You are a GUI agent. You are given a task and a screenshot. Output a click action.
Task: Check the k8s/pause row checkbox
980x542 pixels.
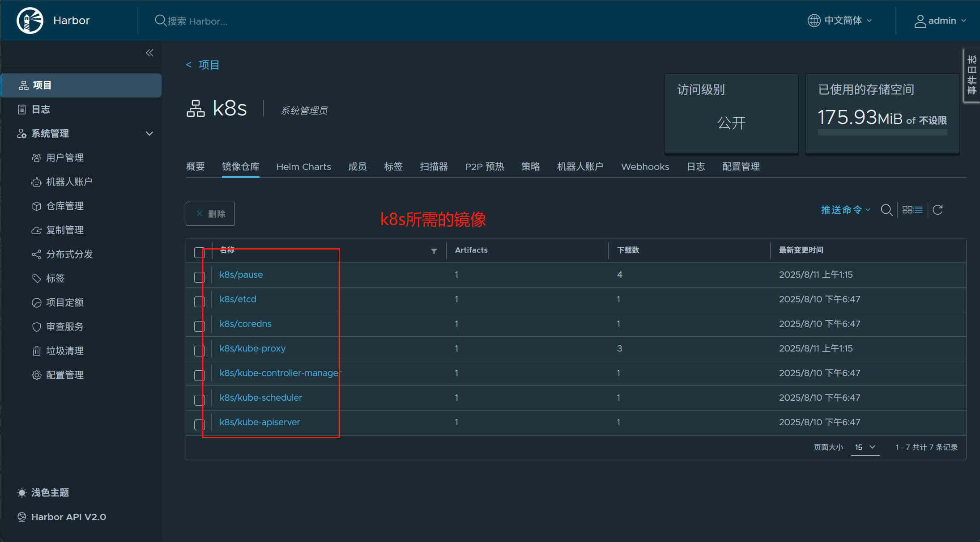[x=200, y=277]
